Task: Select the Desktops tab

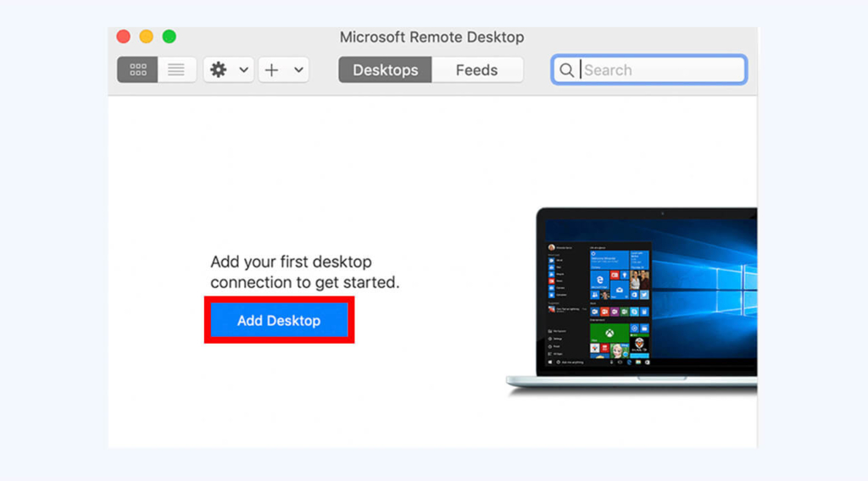Action: 386,69
